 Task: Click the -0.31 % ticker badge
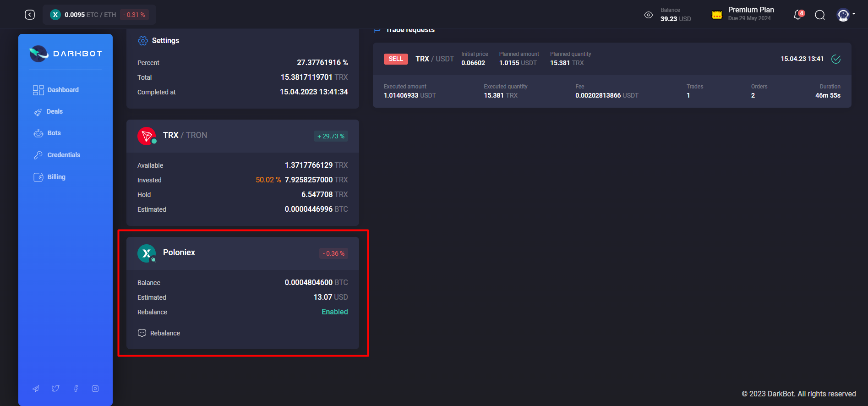[134, 15]
